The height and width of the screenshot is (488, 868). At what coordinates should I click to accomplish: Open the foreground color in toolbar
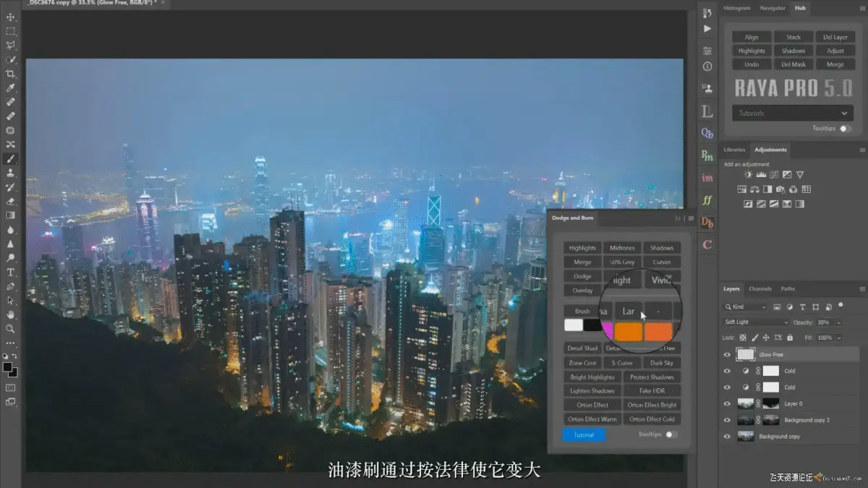(8, 367)
